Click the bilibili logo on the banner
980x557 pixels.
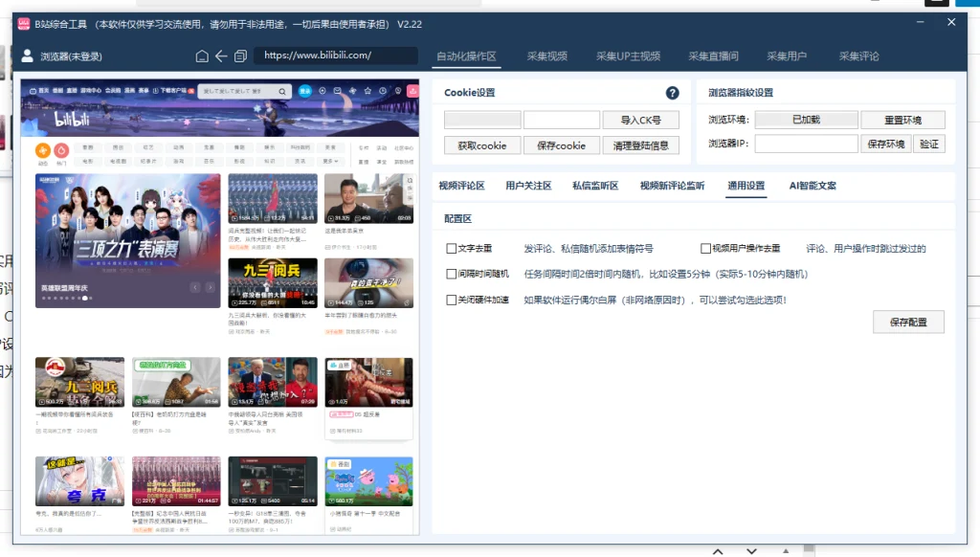[x=72, y=119]
